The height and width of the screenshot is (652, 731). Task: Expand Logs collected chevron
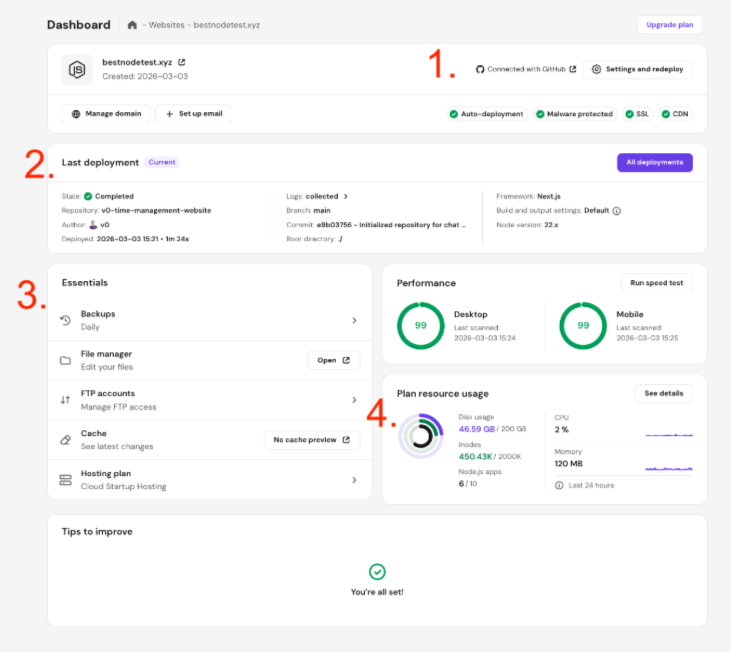click(x=346, y=197)
